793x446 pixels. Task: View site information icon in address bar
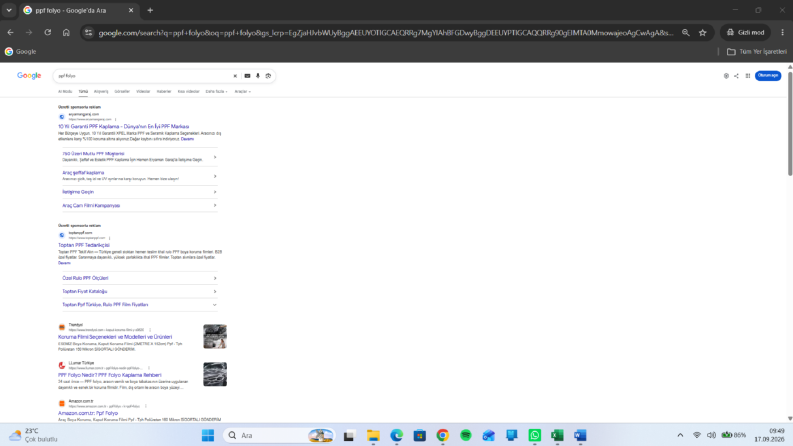[89, 32]
